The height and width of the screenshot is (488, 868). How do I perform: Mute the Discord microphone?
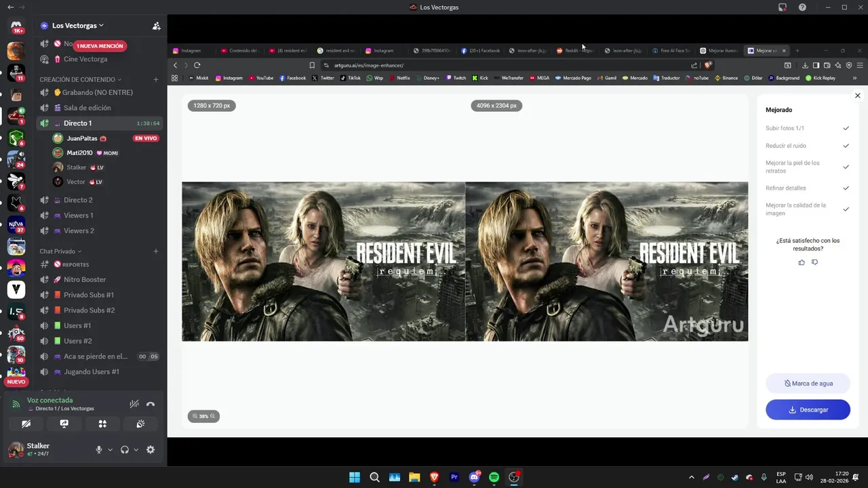click(x=99, y=449)
